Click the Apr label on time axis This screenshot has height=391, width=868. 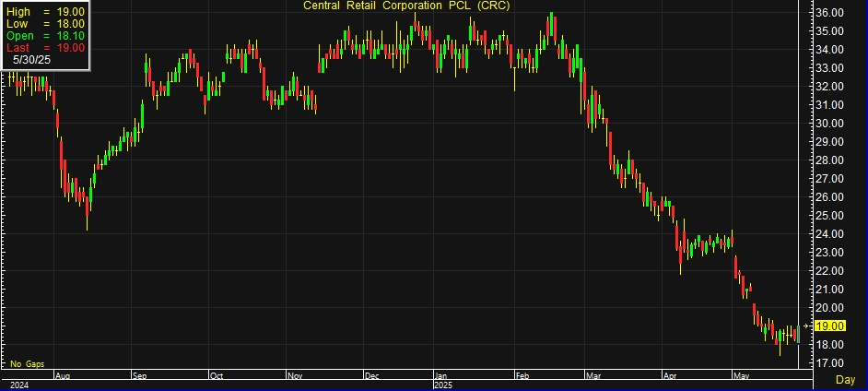tap(670, 376)
